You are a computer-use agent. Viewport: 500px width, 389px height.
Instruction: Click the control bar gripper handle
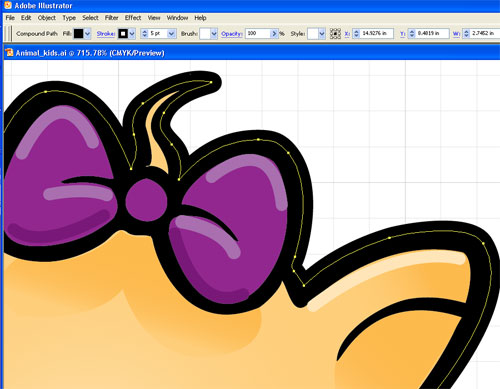(9, 33)
